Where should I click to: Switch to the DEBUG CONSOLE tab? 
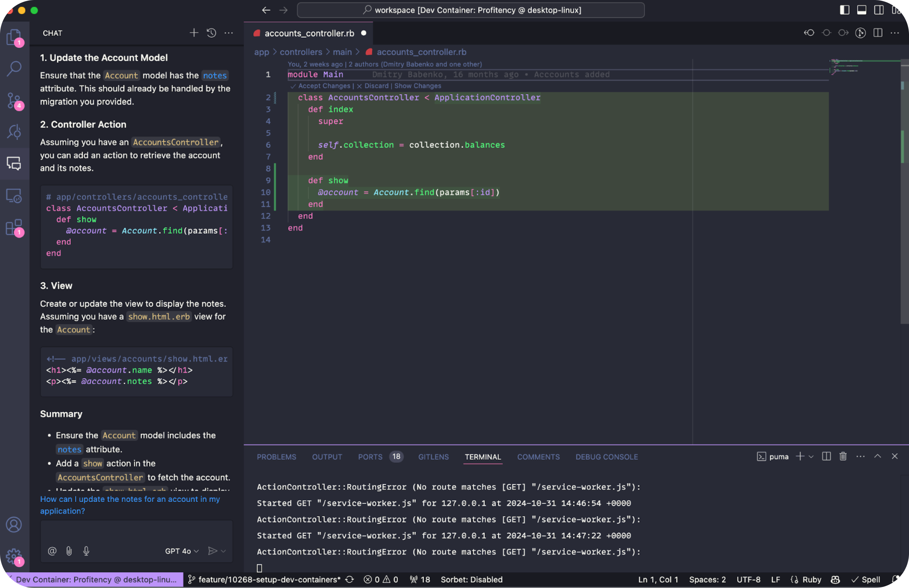606,457
